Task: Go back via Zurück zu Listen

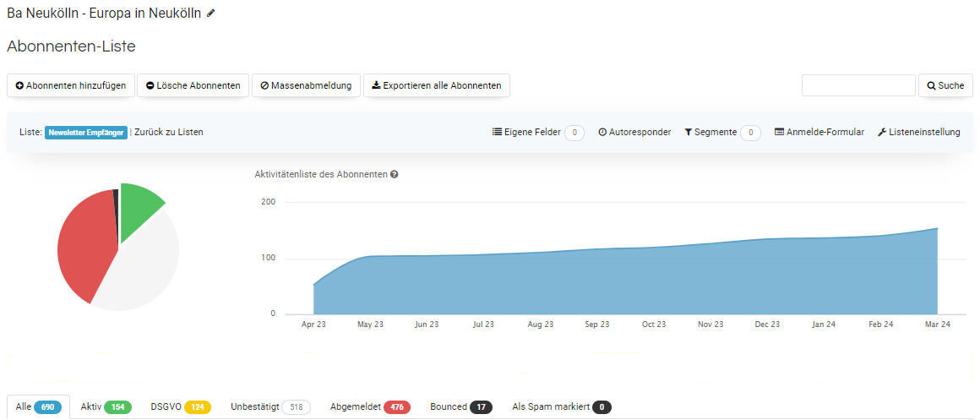Action: (x=169, y=133)
